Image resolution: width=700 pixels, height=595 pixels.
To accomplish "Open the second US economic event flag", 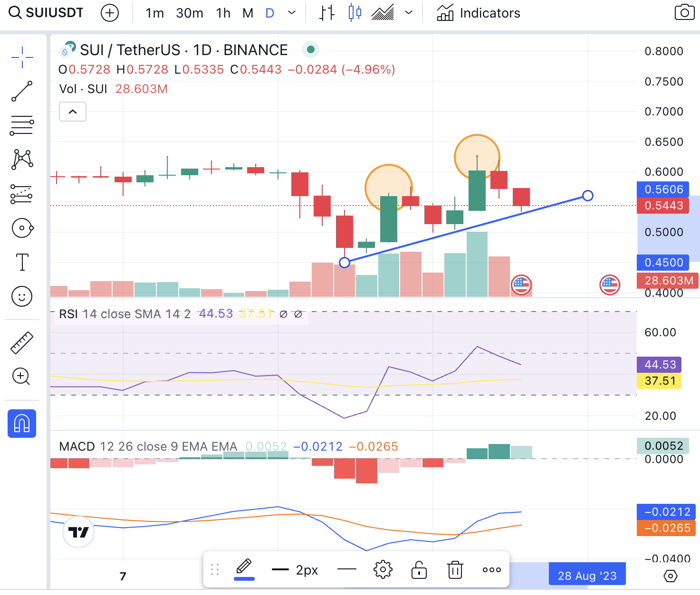I will pyautogui.click(x=610, y=285).
